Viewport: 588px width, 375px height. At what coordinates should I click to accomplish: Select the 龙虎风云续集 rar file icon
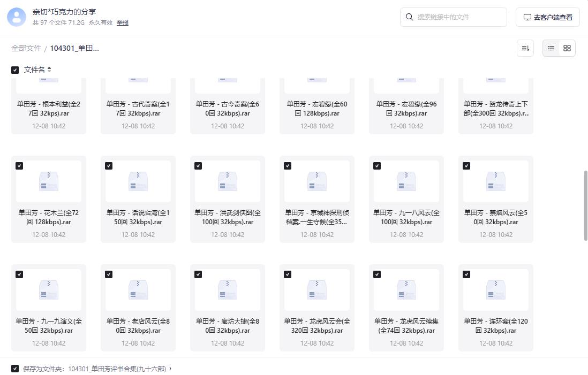(x=406, y=290)
